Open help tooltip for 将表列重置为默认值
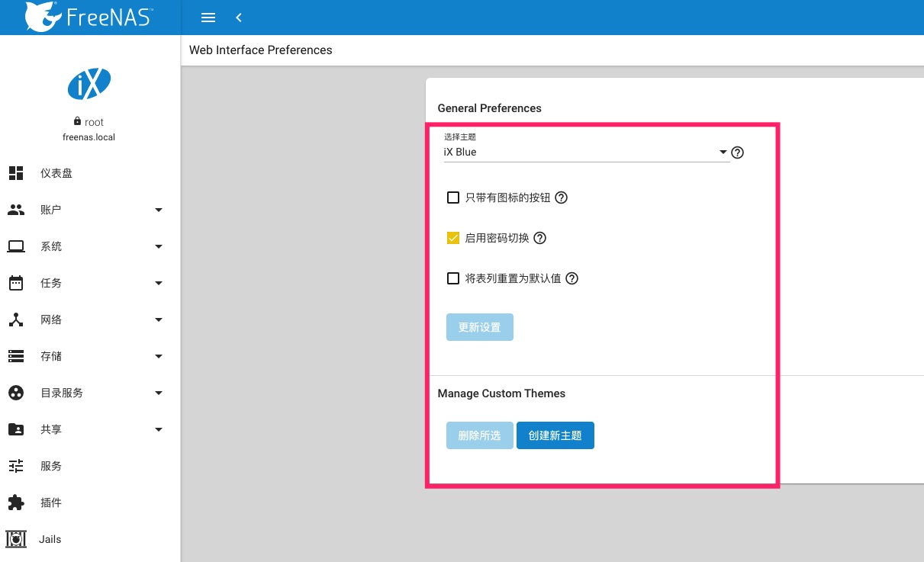Image resolution: width=924 pixels, height=562 pixels. (x=571, y=278)
